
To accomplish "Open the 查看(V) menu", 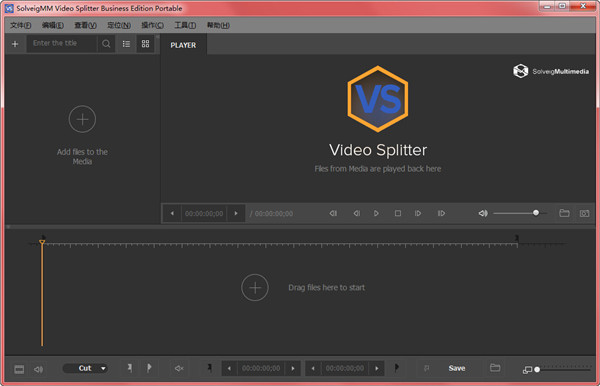I will (x=85, y=25).
